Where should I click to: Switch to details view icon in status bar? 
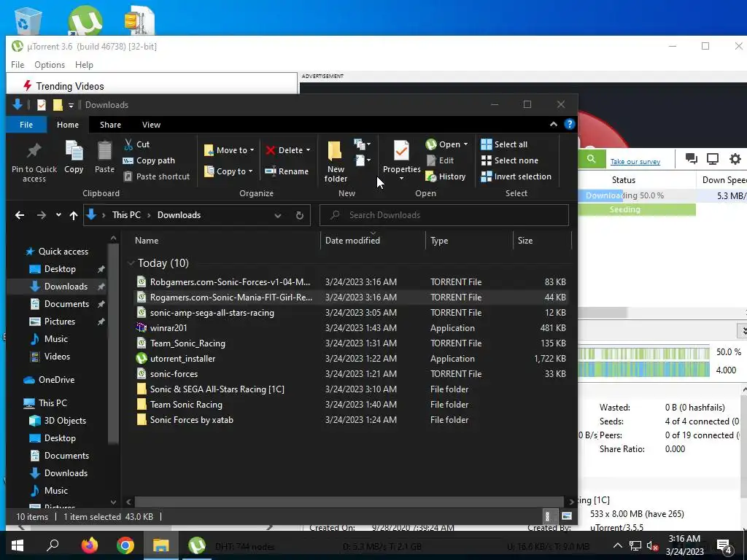(547, 516)
